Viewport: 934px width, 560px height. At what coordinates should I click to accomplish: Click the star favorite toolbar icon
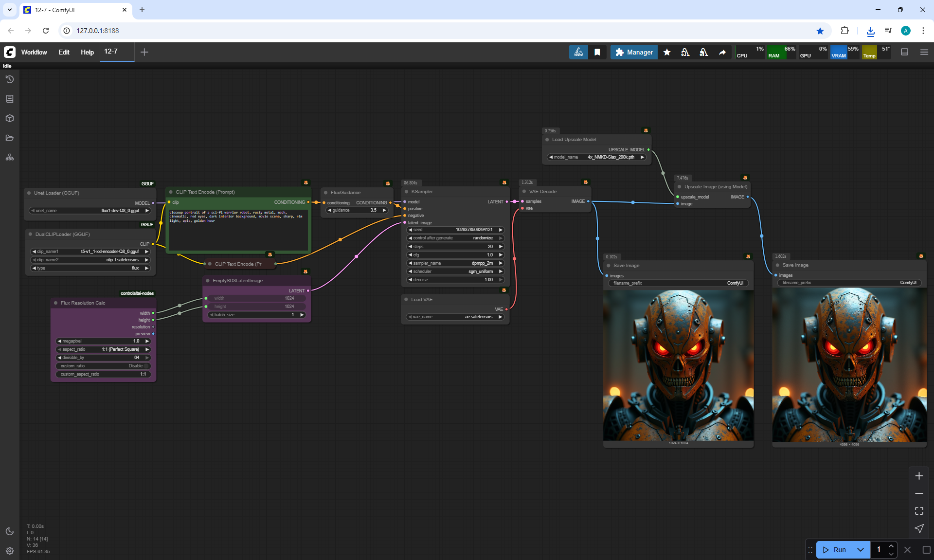point(667,52)
